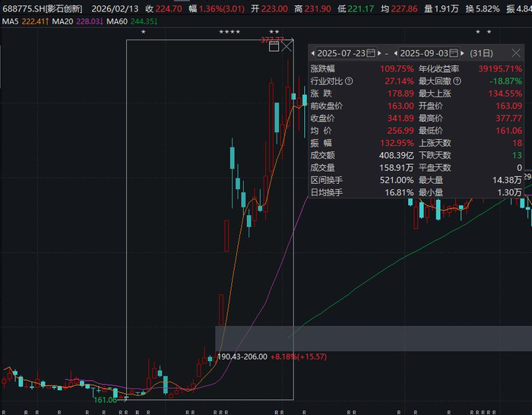This screenshot has height=415, width=532.
Task: Click the low price 221.17 in the header
Action: tap(361, 9)
